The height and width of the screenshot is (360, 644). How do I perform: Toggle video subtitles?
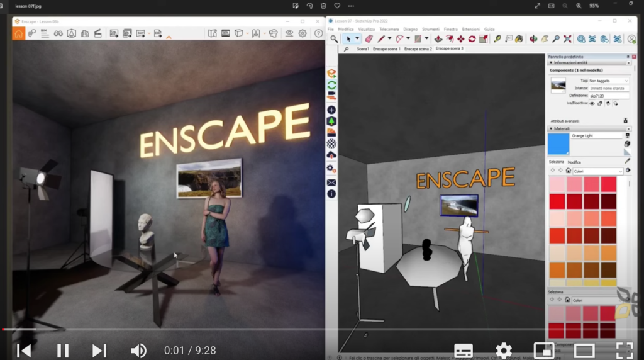click(464, 351)
